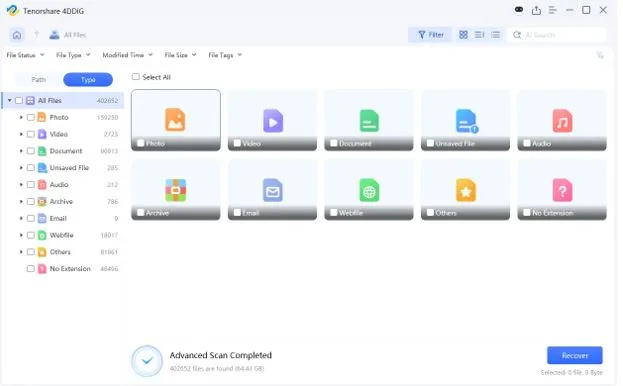Expand the Unsaved File tree node

click(21, 168)
